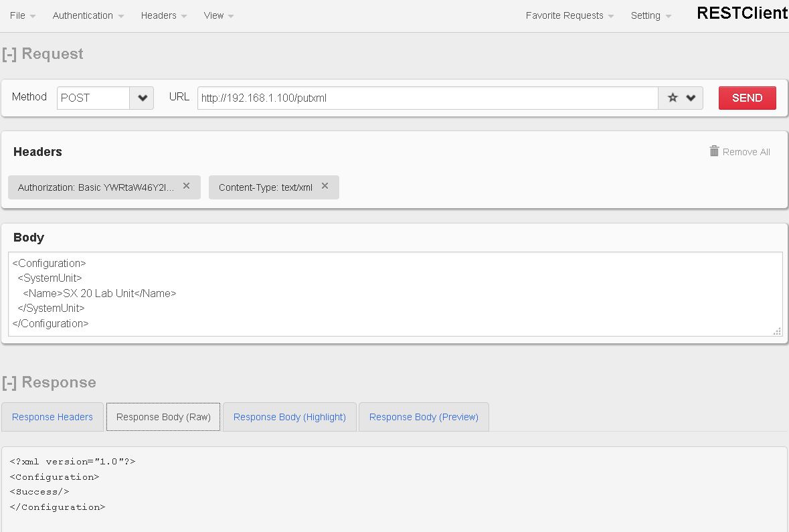Screen dimensions: 789x532
Task: Remove the Content-Type header with its X icon
Action: pyautogui.click(x=325, y=186)
